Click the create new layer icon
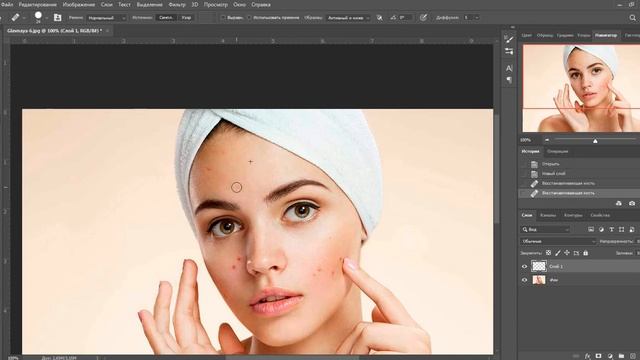 pyautogui.click(x=633, y=356)
